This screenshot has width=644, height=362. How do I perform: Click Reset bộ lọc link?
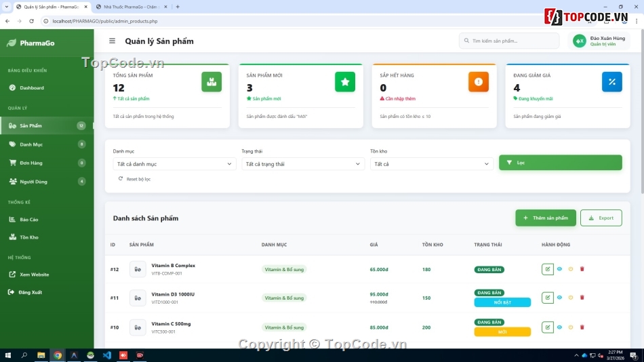pyautogui.click(x=135, y=179)
